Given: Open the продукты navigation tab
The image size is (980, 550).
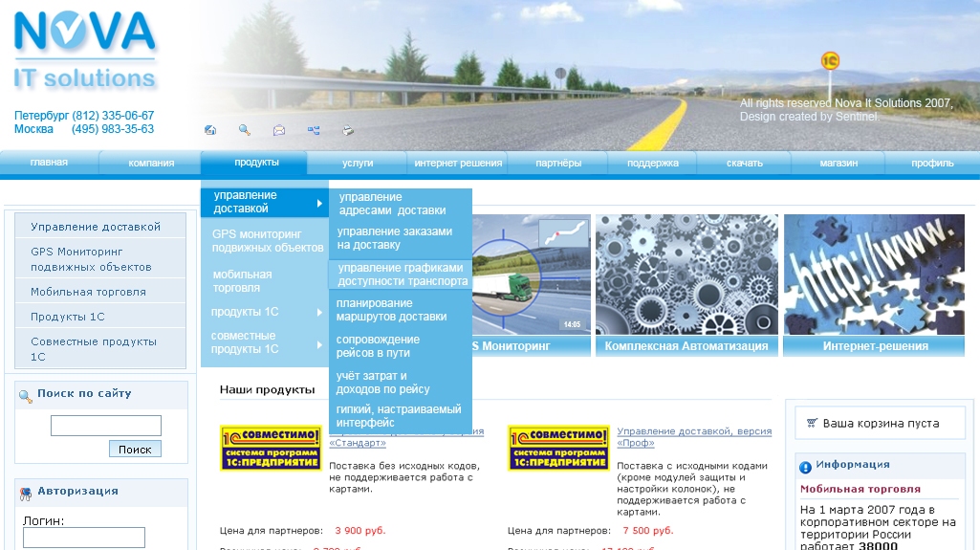Looking at the screenshot, I should [256, 163].
